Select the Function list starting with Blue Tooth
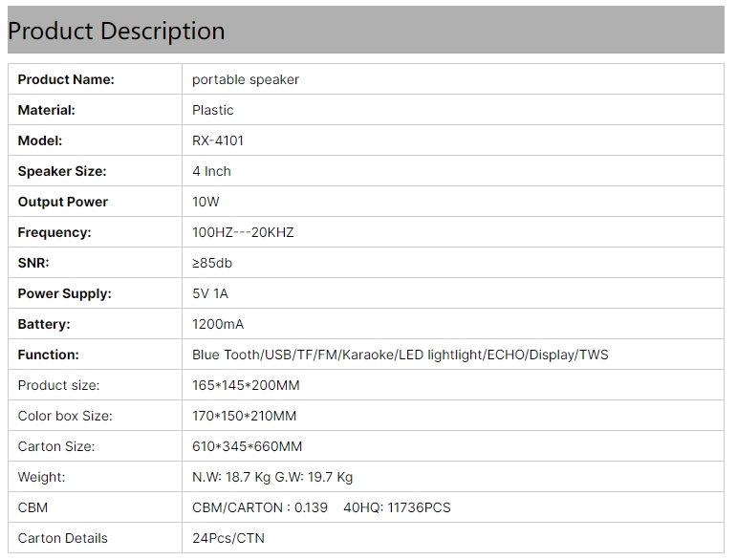 point(400,355)
